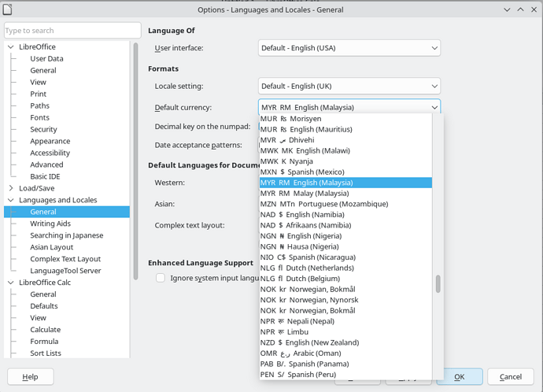Open Formula under LibreOffice Calc
This screenshot has width=543, height=392.
coord(44,341)
